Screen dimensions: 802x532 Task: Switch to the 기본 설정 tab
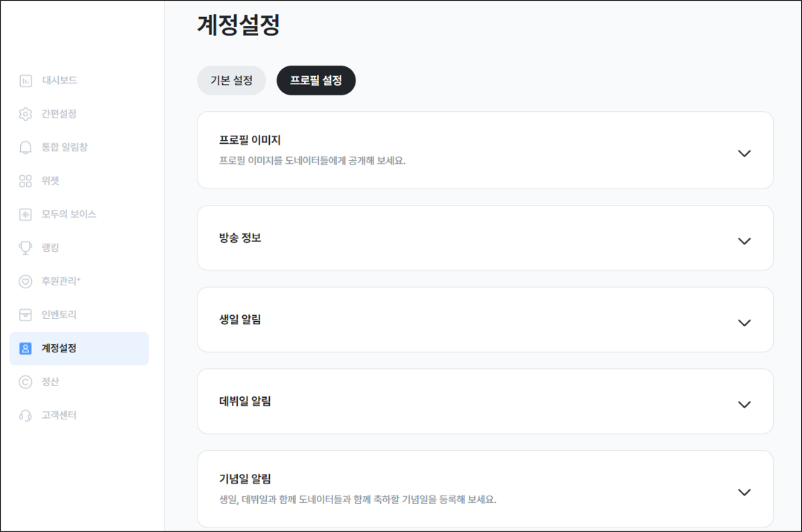[x=231, y=80]
